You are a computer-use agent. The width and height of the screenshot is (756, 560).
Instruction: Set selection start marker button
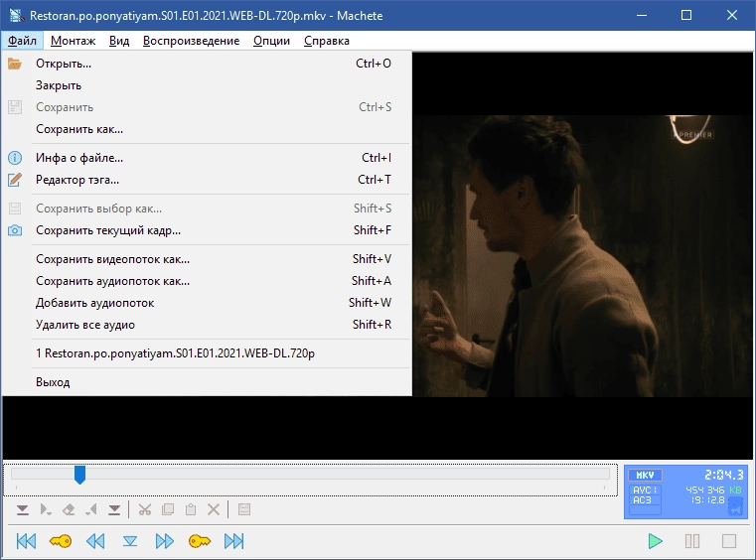(x=22, y=509)
